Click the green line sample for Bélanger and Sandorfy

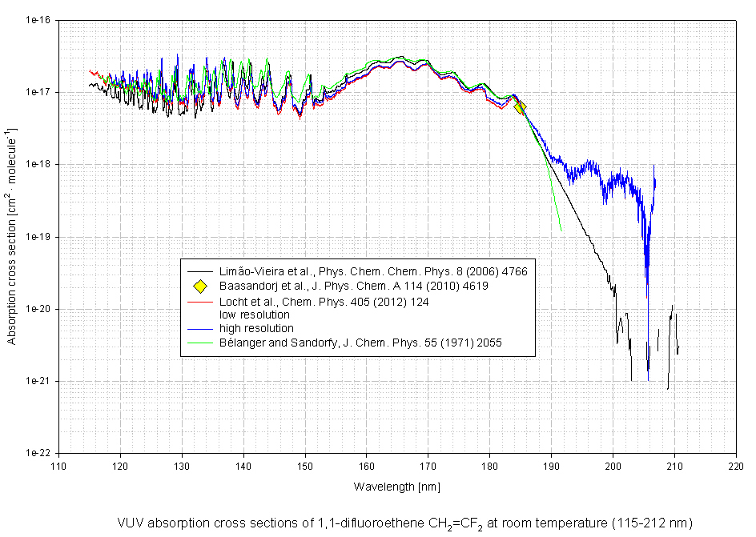point(201,343)
